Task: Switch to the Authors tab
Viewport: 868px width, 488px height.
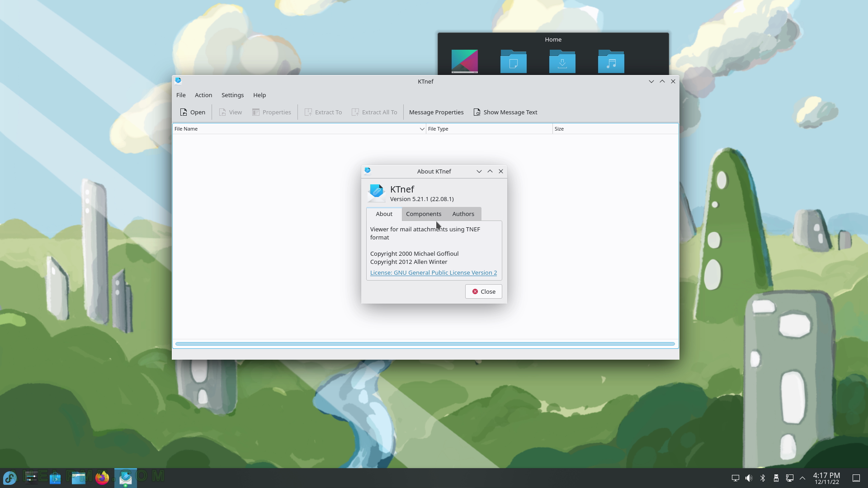Action: point(463,214)
